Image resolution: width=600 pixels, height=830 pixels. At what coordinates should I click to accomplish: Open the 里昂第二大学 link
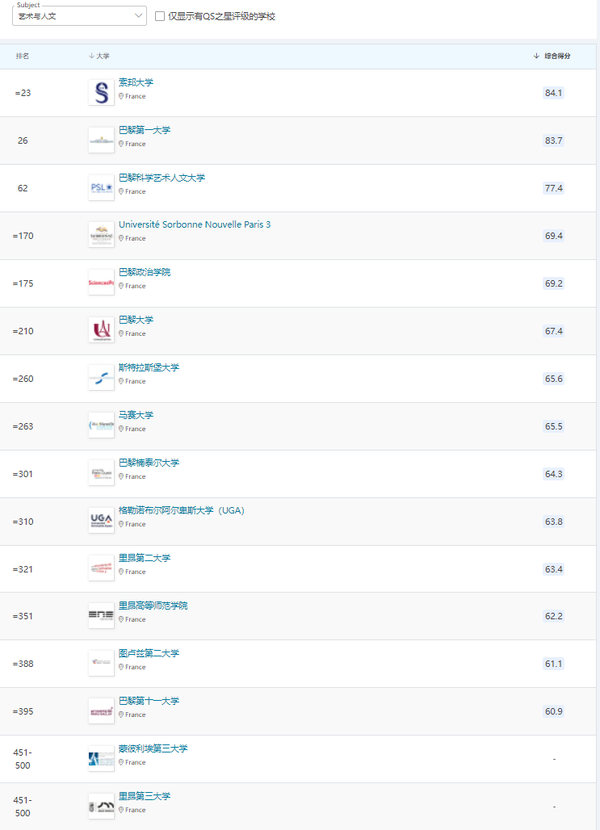point(145,558)
